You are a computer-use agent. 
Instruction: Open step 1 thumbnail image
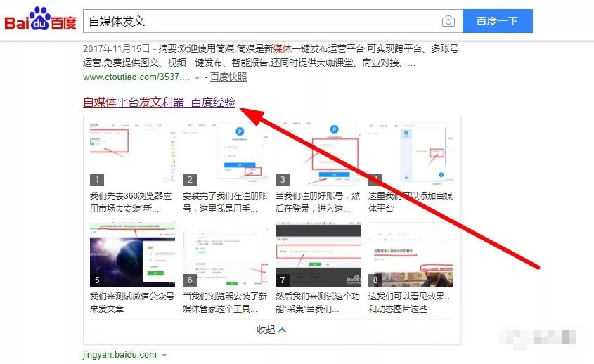(133, 154)
